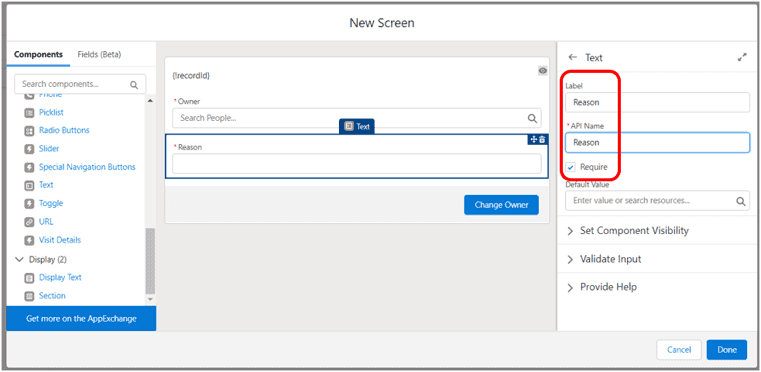
Task: Click the URL component icon
Action: [x=29, y=222]
